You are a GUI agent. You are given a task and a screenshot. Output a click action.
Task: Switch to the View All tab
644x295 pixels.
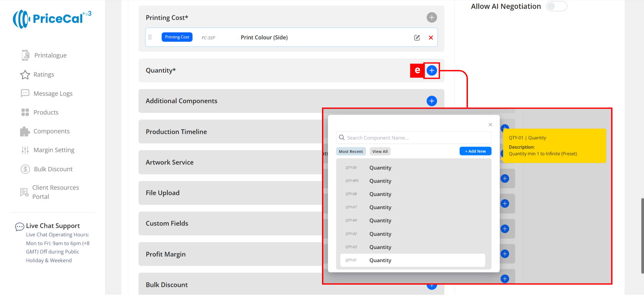coord(380,152)
